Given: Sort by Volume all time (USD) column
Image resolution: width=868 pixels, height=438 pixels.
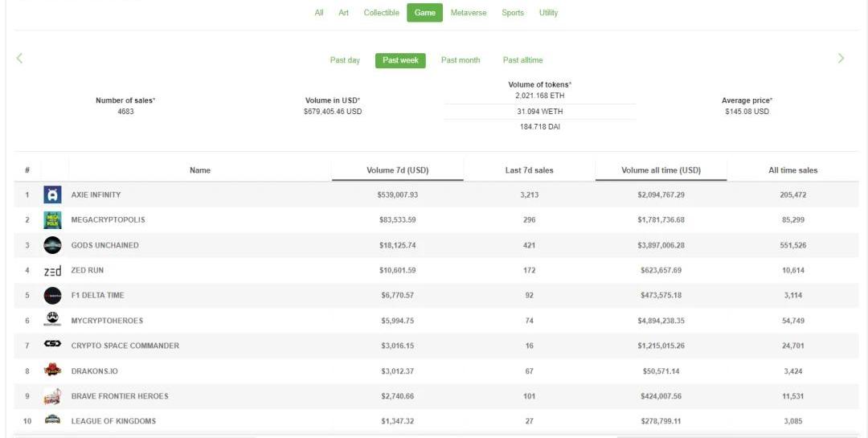Looking at the screenshot, I should pos(661,170).
